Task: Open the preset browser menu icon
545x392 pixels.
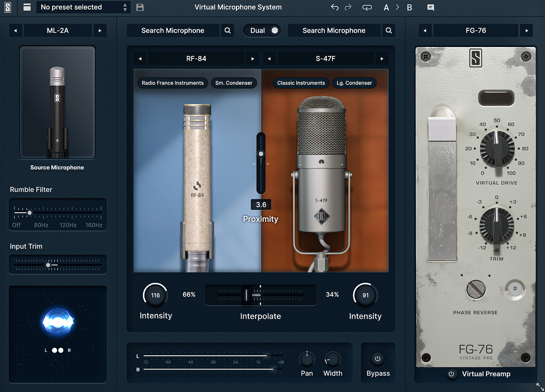Action: (x=27, y=7)
